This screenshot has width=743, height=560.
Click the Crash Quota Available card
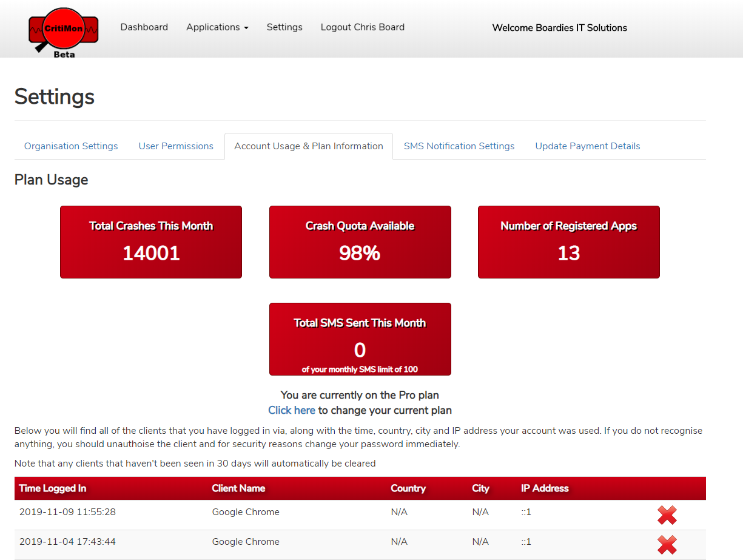(360, 242)
